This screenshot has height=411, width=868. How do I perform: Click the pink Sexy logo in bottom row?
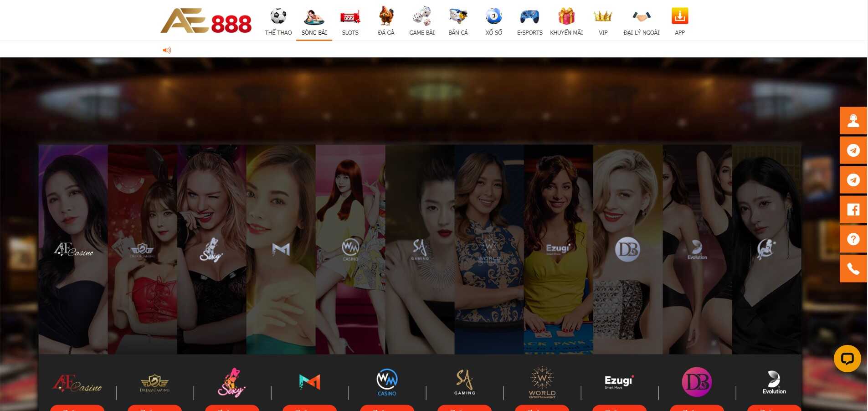[x=232, y=382]
